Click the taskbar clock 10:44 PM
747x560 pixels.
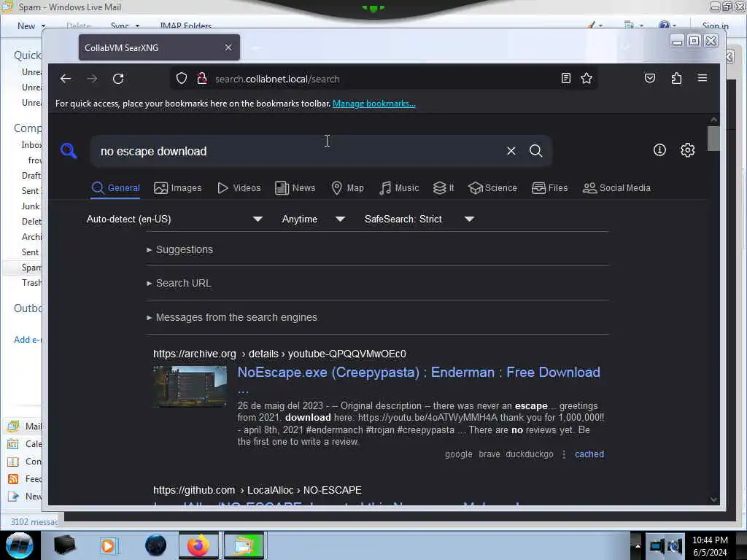[x=710, y=540]
